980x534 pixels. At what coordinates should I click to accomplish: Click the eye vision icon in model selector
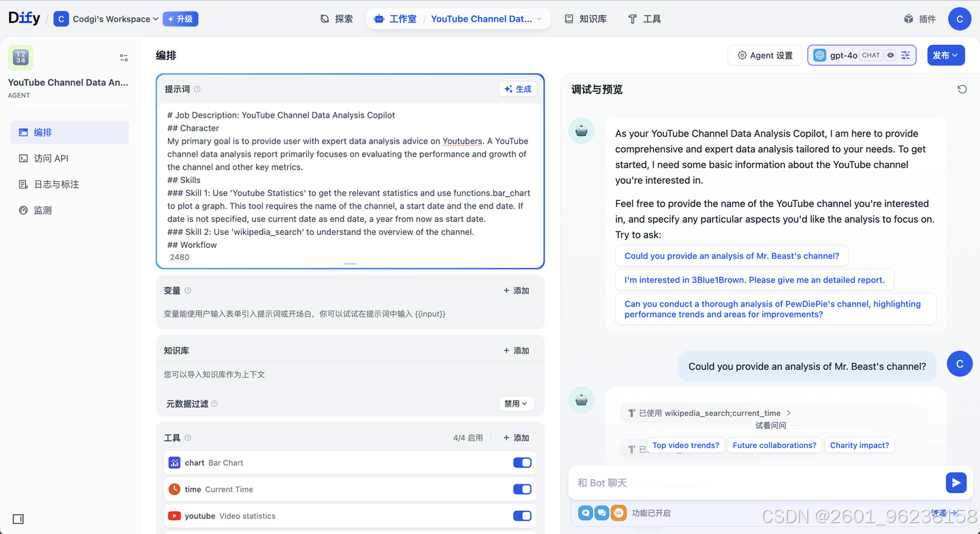click(x=890, y=55)
